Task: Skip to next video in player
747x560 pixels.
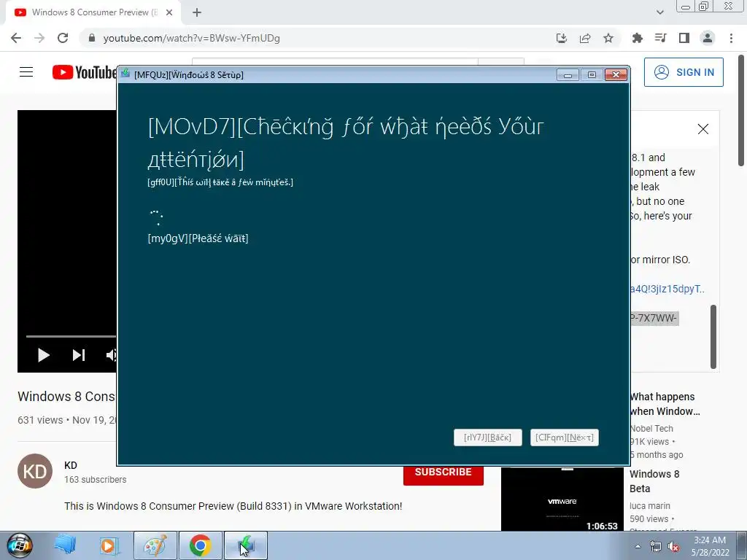Action: 79,355
